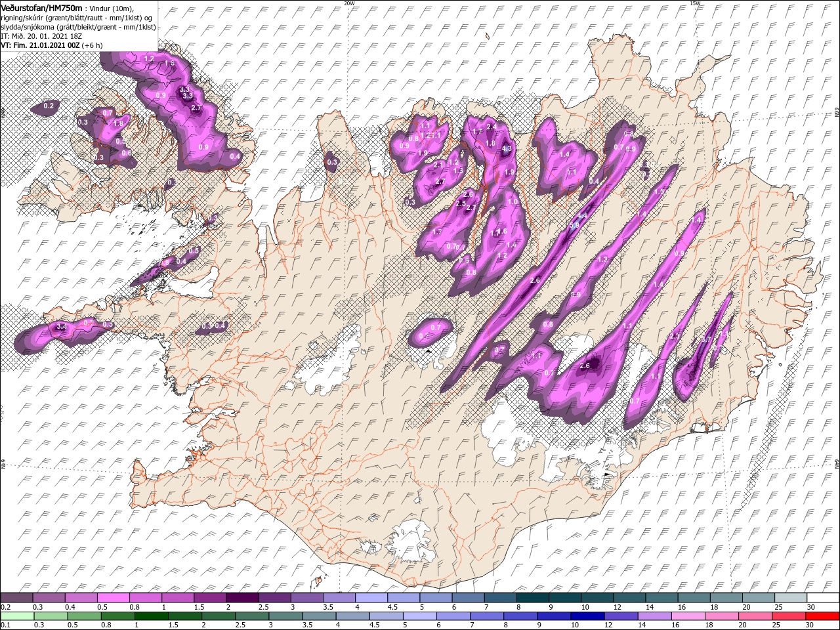Click the lower legend swatch between 2.5 and 3
The width and height of the screenshot is (840, 630).
tap(253, 616)
